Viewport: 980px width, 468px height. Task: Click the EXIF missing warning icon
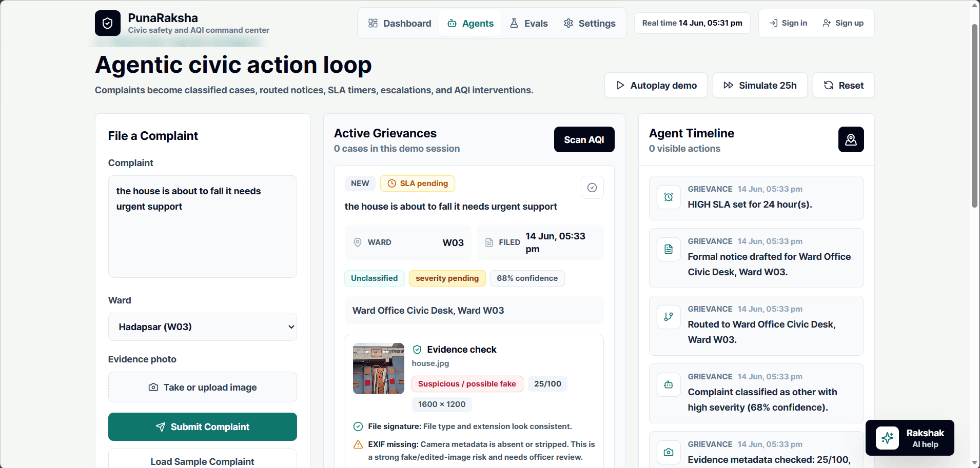(358, 444)
